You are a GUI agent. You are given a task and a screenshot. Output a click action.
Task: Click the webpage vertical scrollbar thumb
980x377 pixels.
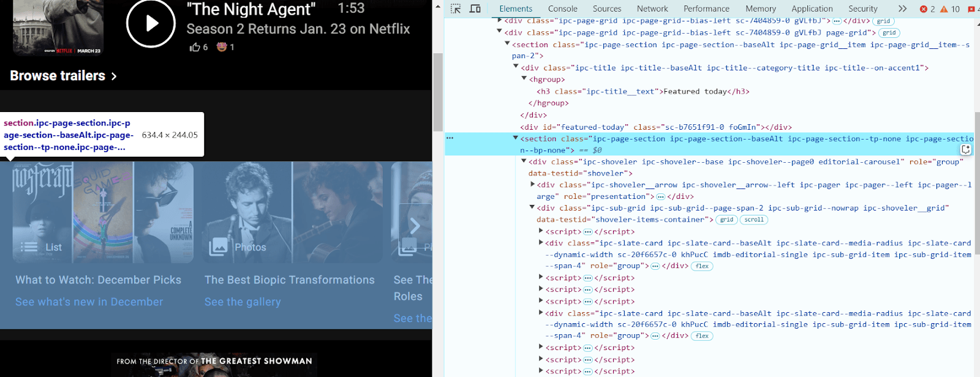coord(437,92)
